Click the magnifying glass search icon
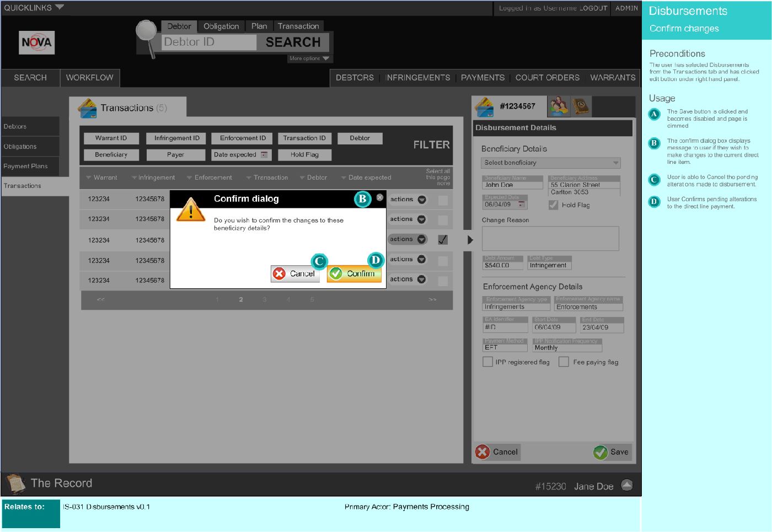 coord(147,34)
